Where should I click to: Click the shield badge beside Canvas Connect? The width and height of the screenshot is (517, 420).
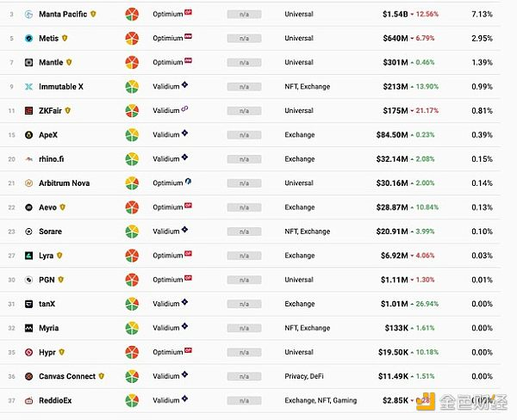tap(102, 376)
